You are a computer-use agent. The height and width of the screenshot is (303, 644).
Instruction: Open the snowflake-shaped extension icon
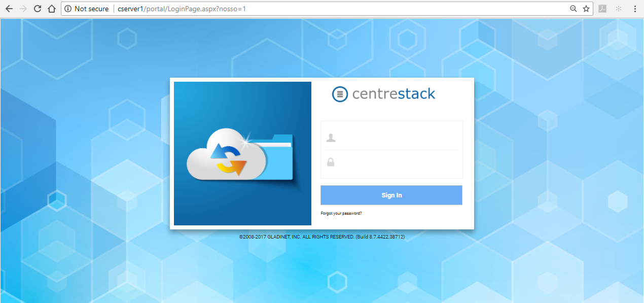(x=619, y=9)
